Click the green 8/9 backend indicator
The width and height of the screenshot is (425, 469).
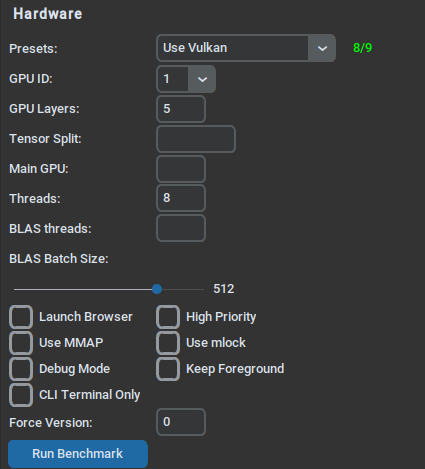[x=362, y=48]
